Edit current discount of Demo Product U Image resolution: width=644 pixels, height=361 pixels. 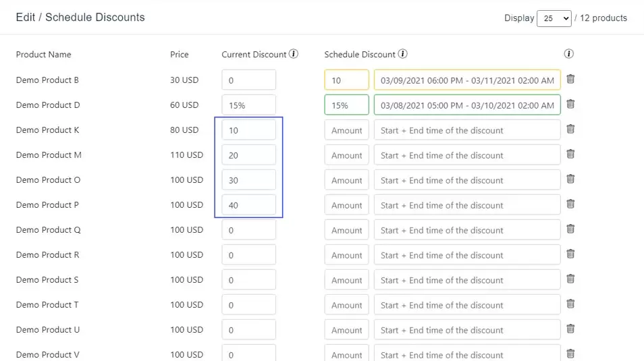point(249,330)
